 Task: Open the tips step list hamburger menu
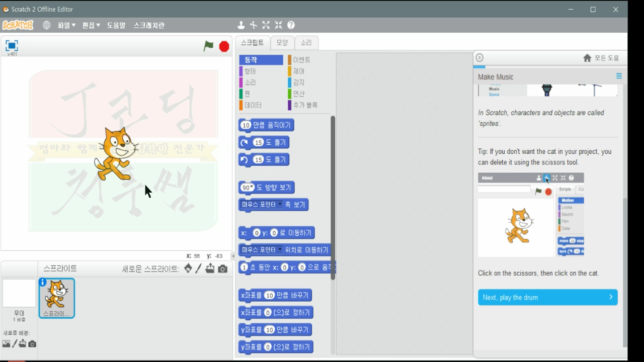619,76
